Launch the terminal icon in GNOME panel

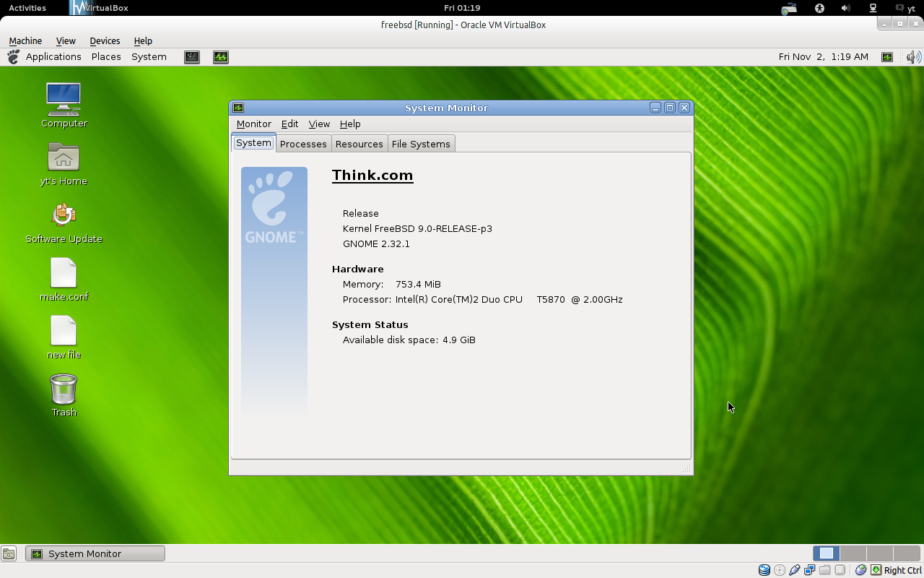pyautogui.click(x=192, y=57)
